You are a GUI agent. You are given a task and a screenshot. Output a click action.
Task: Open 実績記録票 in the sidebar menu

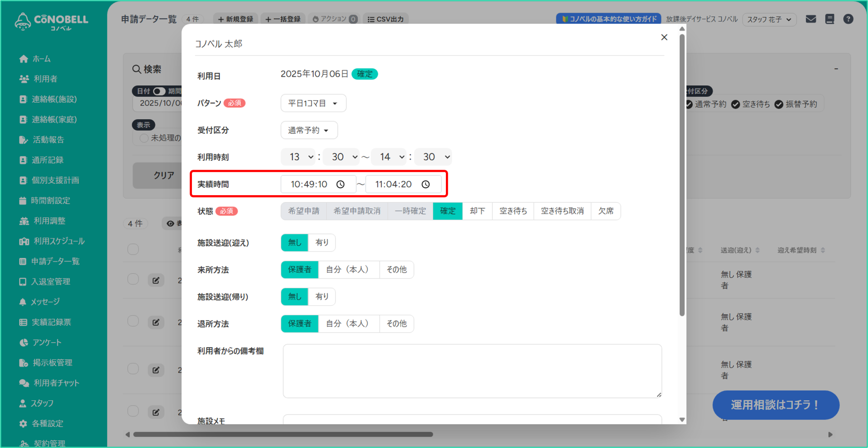point(51,322)
